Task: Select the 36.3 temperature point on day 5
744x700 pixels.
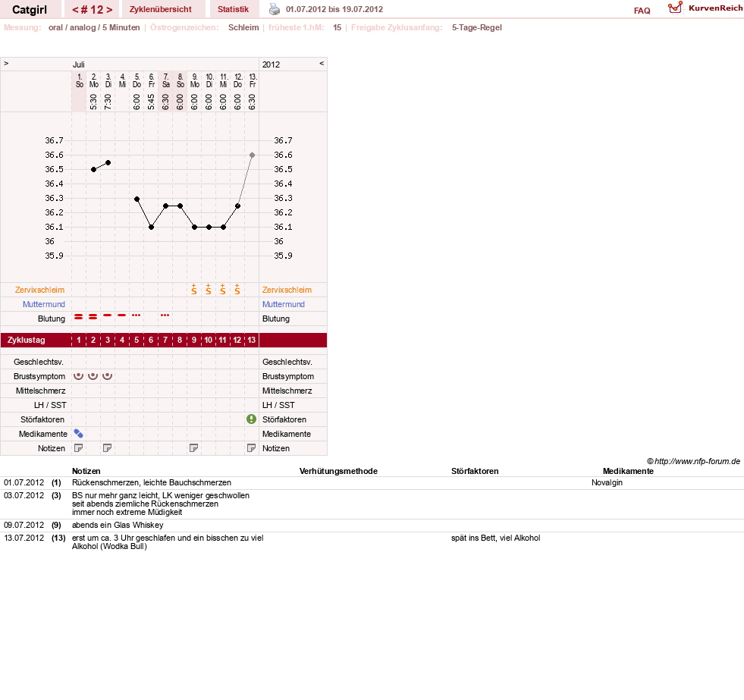Action: (x=137, y=199)
